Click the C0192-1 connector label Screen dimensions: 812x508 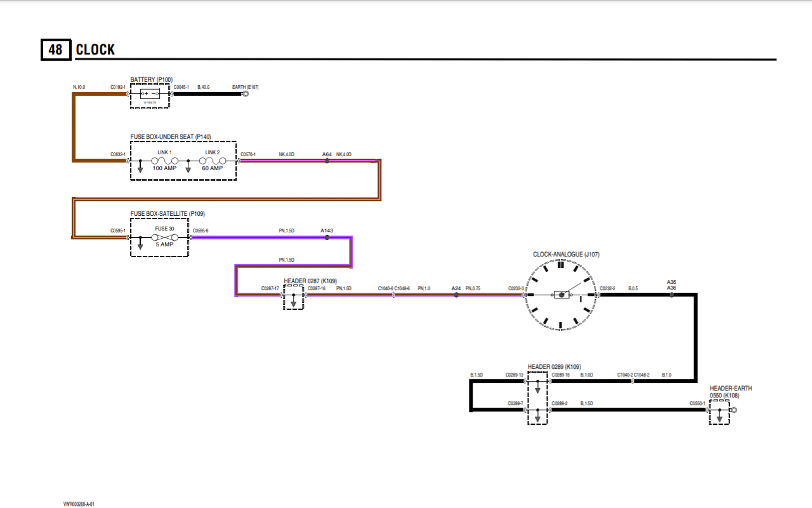117,87
